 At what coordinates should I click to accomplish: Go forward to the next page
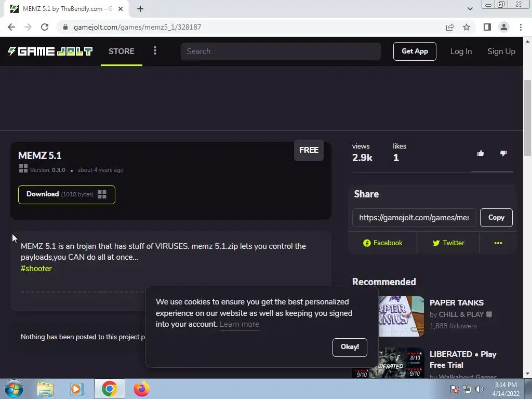pyautogui.click(x=28, y=27)
